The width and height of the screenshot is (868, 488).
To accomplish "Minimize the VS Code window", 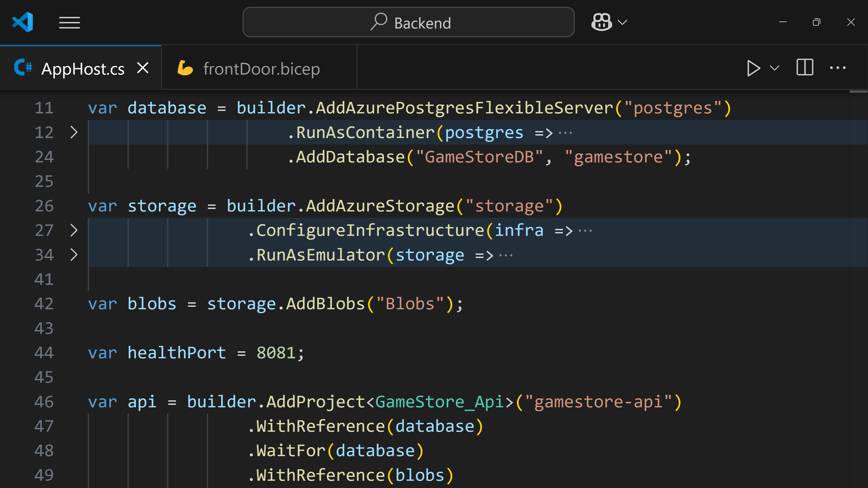I will [783, 22].
